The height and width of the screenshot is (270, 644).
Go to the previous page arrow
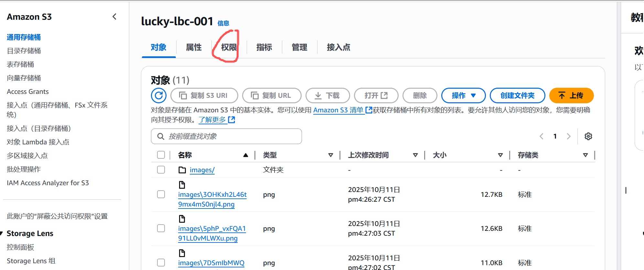[542, 136]
